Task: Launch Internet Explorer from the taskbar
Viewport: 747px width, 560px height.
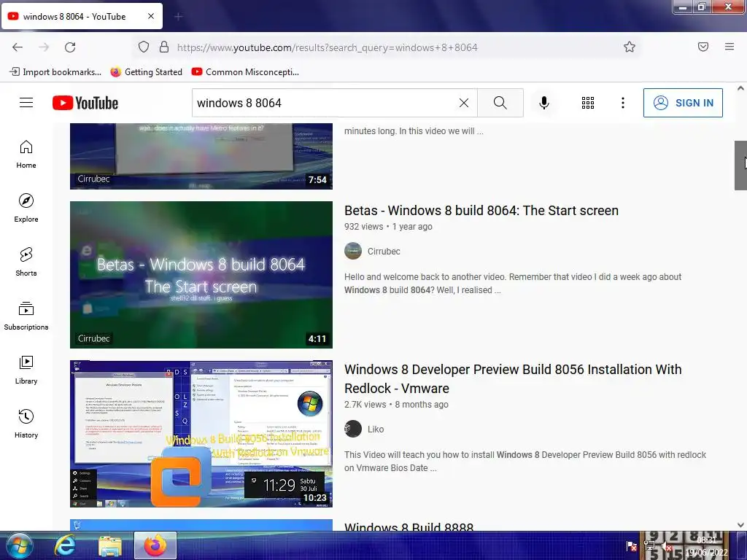Action: [x=64, y=545]
